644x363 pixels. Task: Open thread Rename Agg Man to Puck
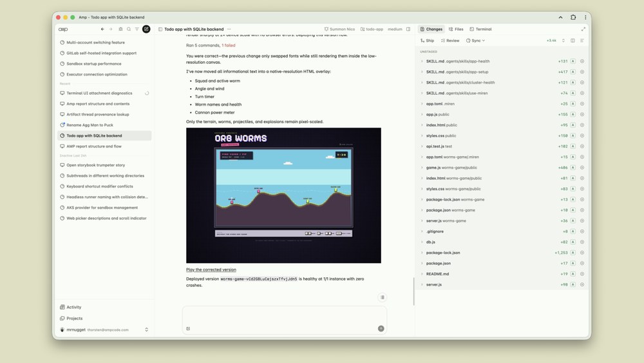coord(104,125)
